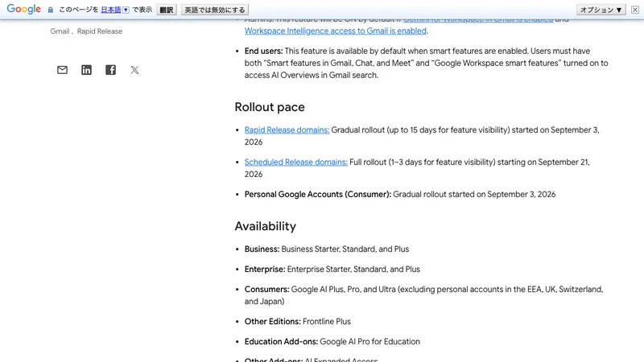Open the 日本語 language dropdown
The image size is (644, 362).
115,10
